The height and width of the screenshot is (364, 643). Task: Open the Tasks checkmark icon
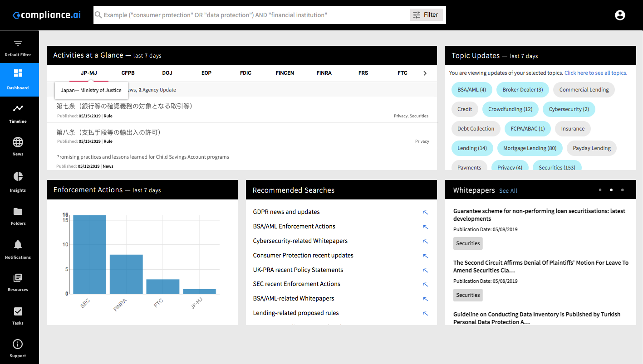click(x=18, y=311)
